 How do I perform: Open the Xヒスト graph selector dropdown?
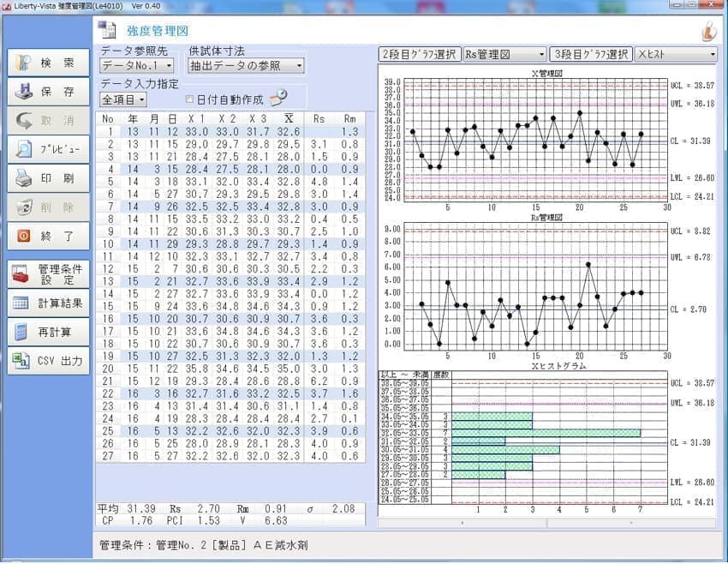click(x=677, y=55)
